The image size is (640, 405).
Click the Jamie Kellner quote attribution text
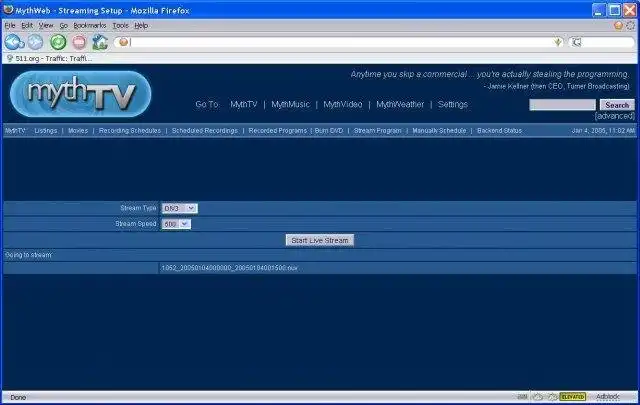pyautogui.click(x=556, y=86)
